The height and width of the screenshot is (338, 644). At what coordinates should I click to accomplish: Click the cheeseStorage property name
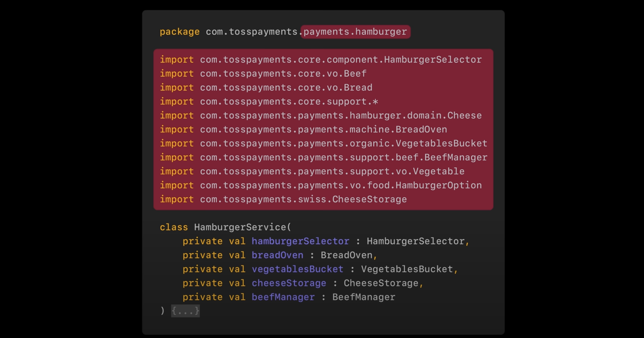tap(289, 283)
